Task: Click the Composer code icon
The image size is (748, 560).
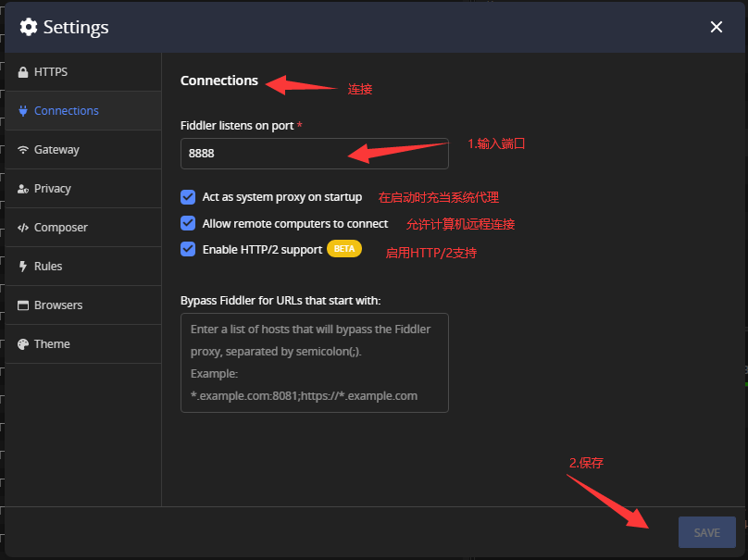Action: (23, 228)
